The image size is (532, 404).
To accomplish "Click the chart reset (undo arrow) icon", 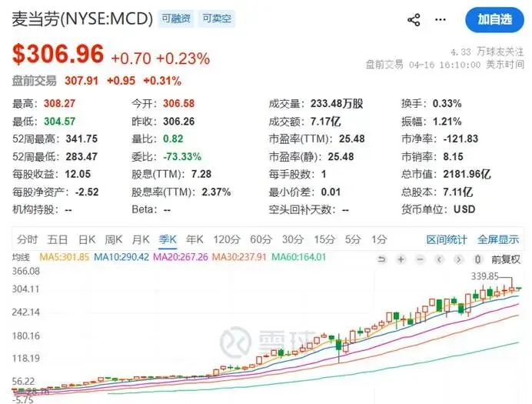I will pyautogui.click(x=381, y=260).
